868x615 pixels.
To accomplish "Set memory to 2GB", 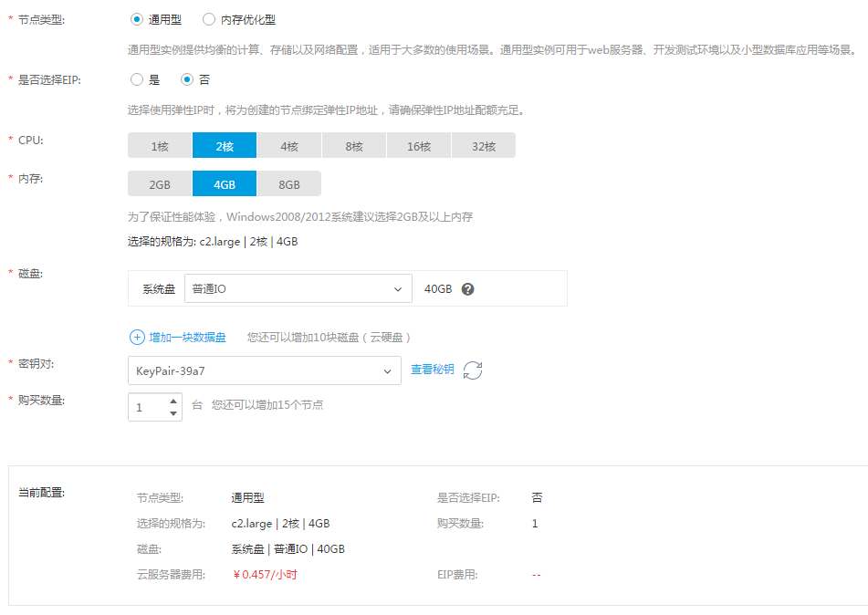I will click(160, 184).
